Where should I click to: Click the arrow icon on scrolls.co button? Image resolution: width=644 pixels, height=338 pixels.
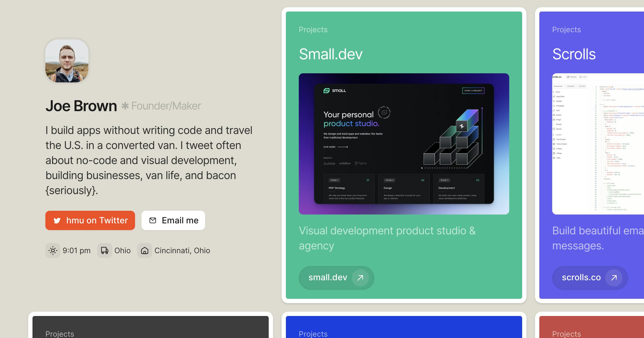tap(614, 278)
